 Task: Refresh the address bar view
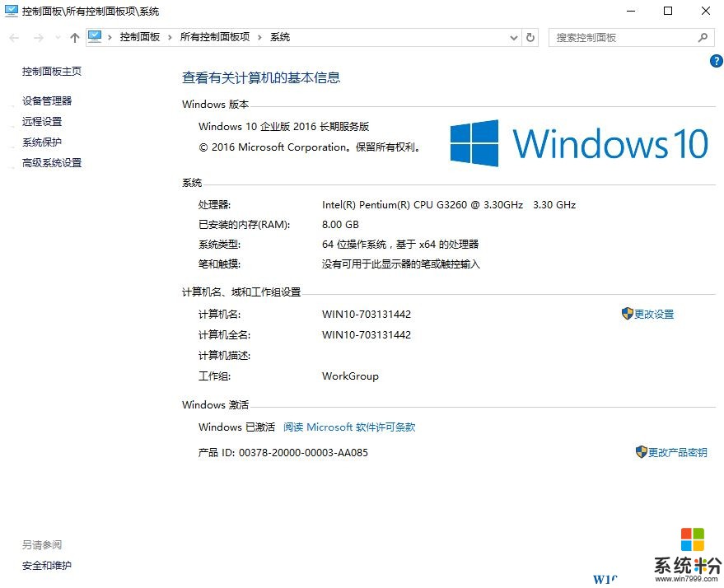tap(530, 37)
